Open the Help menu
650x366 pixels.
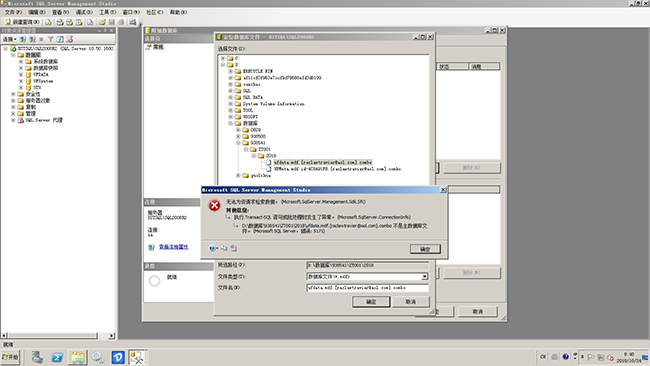(x=178, y=12)
